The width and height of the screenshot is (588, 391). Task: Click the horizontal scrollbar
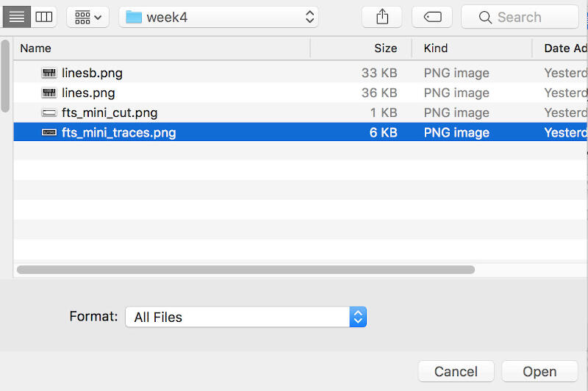point(245,270)
